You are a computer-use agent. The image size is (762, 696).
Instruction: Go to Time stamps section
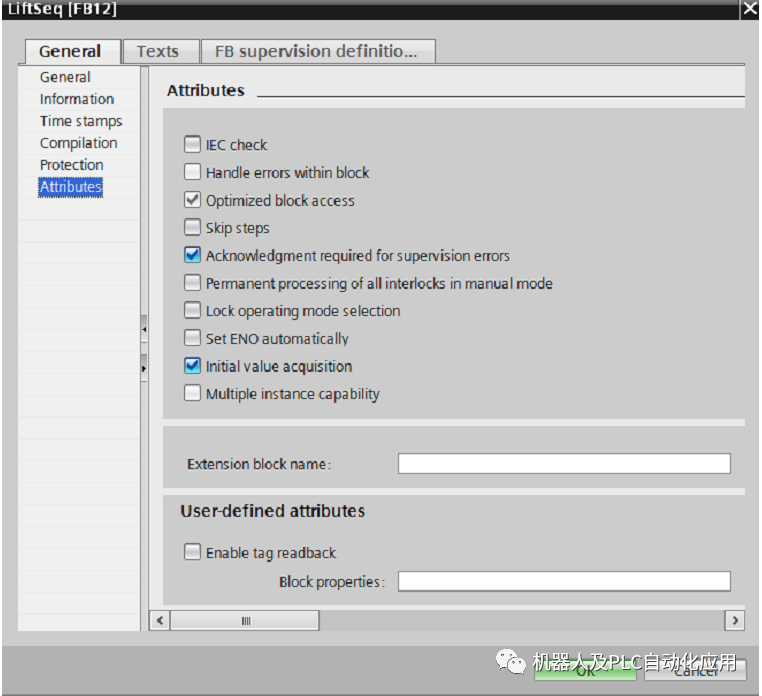tap(81, 121)
